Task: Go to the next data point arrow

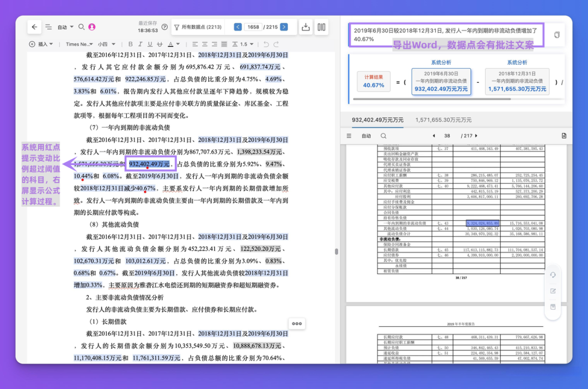Action: [284, 27]
